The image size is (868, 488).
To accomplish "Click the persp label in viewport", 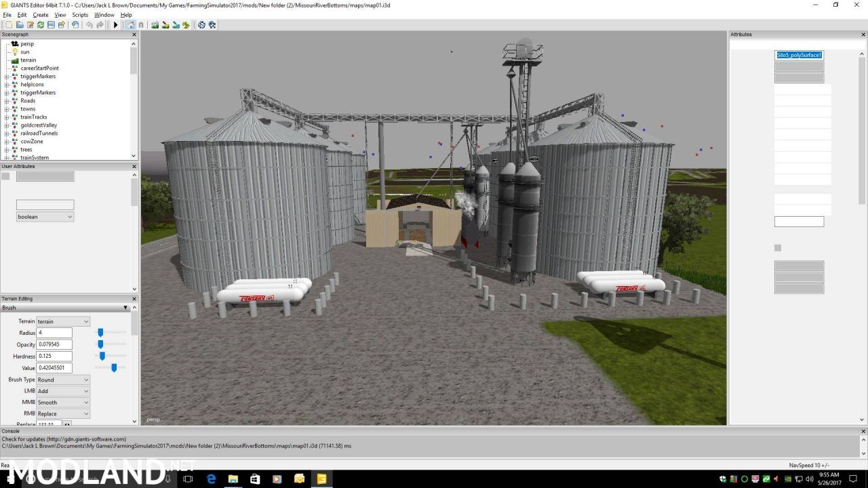I will point(153,420).
